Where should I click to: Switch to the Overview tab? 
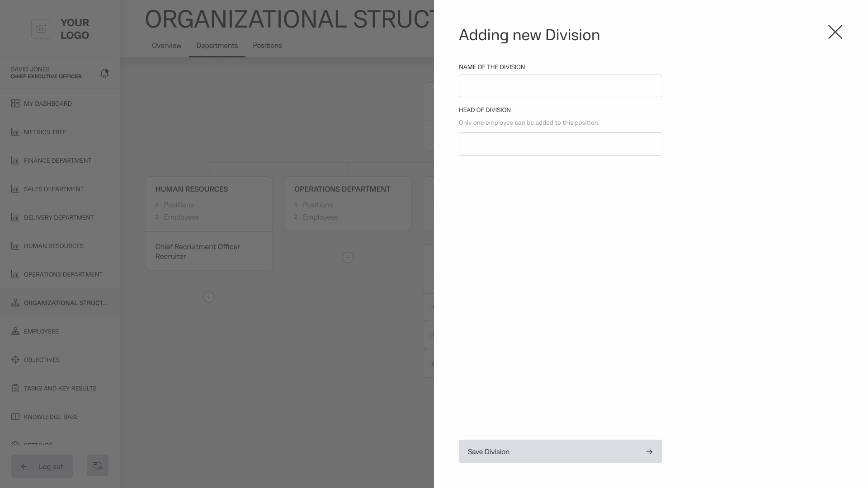point(166,46)
